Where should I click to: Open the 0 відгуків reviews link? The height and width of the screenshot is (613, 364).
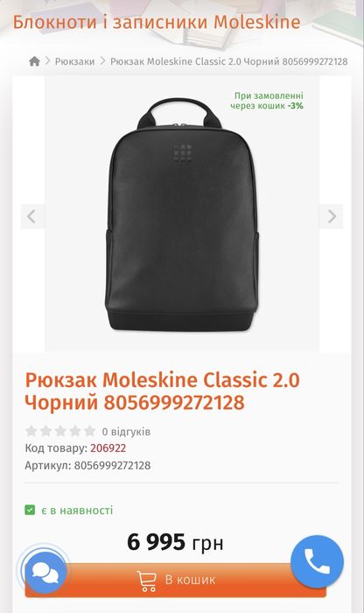tap(126, 432)
